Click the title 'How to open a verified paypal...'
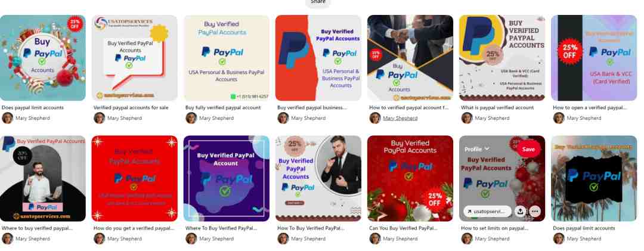Viewport: 644px width, 251px height. 590,108
